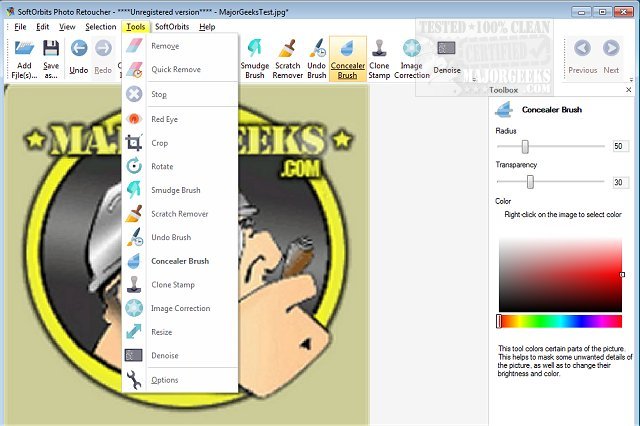This screenshot has width=640, height=426.
Task: Go to the Next image
Action: [x=611, y=57]
